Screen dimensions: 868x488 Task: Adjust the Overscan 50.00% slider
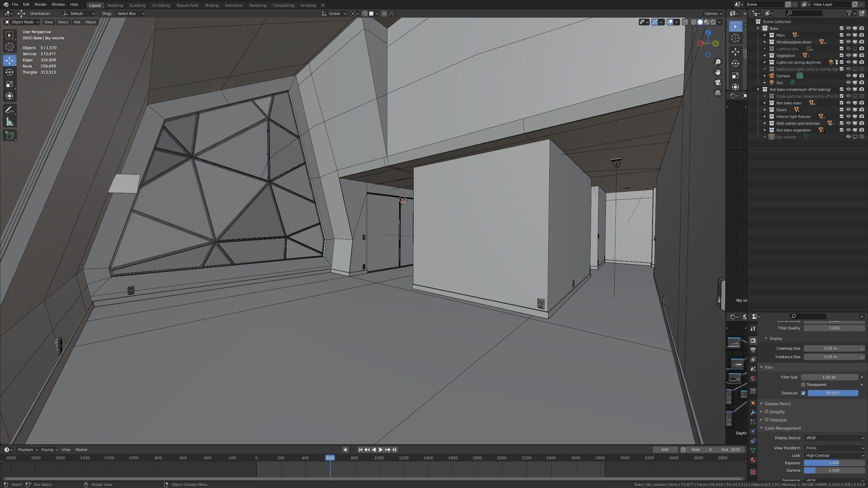[833, 393]
